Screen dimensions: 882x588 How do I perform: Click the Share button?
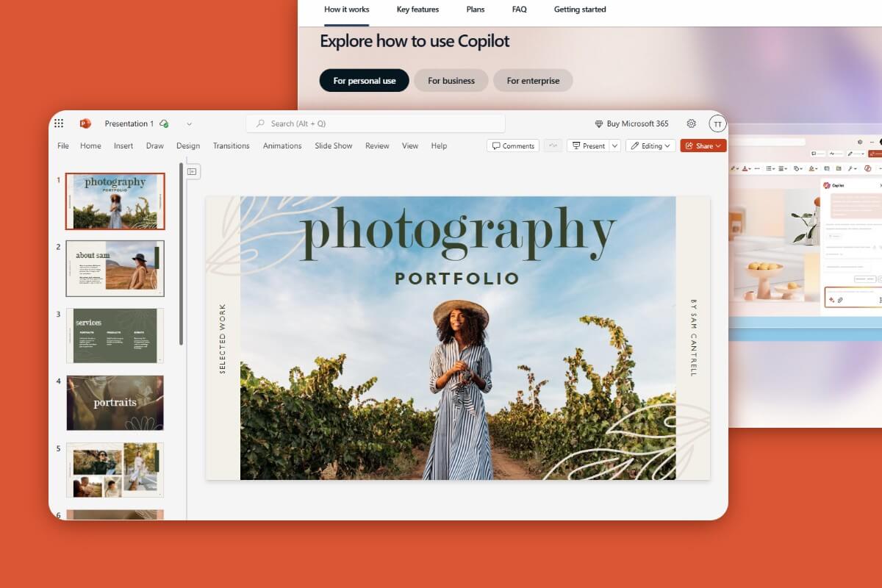[703, 146]
